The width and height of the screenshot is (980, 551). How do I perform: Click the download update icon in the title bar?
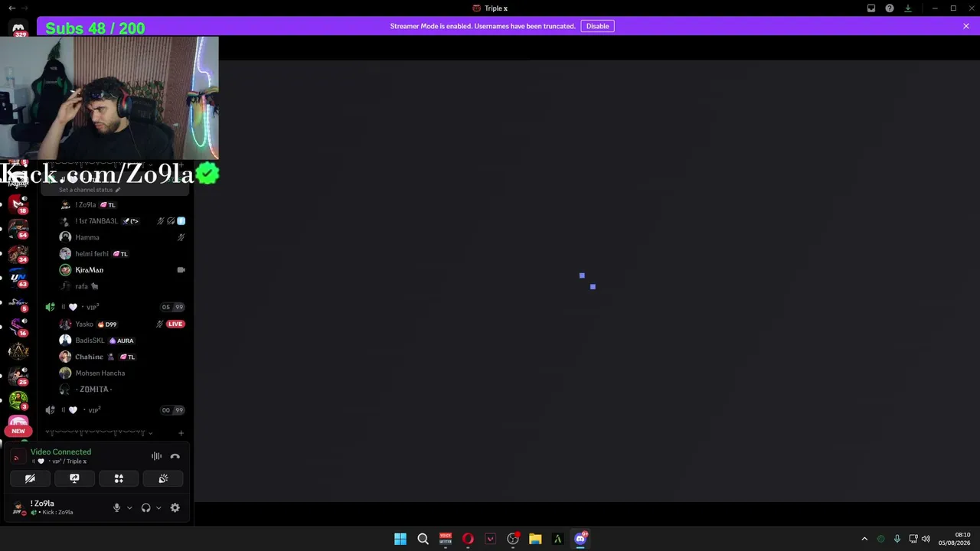[908, 8]
